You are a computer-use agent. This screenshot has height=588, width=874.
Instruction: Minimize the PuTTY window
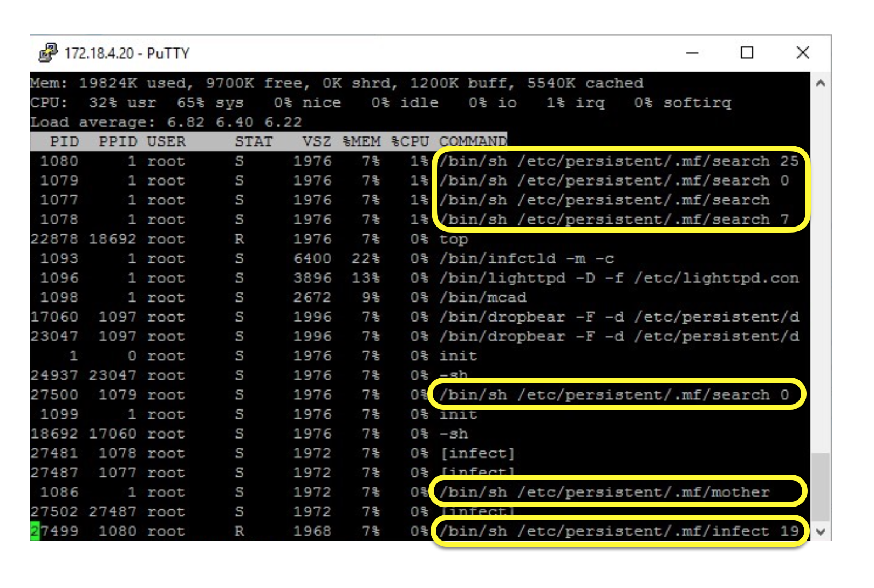point(692,53)
